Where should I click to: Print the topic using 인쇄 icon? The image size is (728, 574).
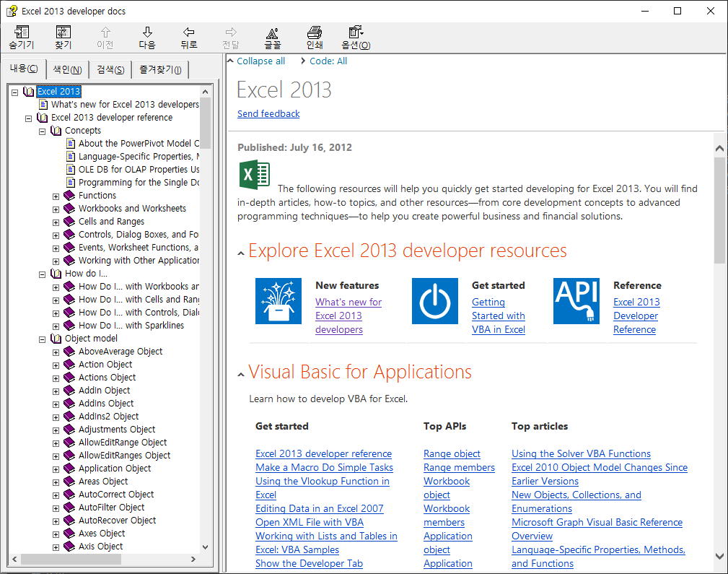point(313,38)
